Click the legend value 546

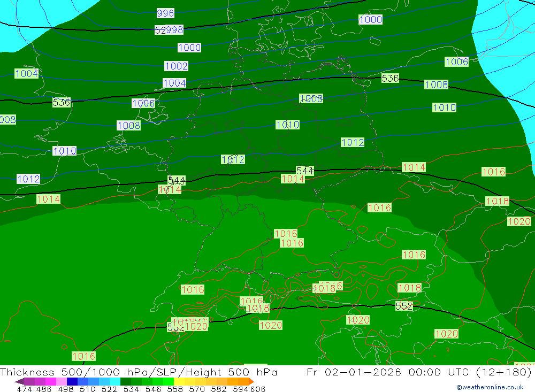tap(153, 389)
